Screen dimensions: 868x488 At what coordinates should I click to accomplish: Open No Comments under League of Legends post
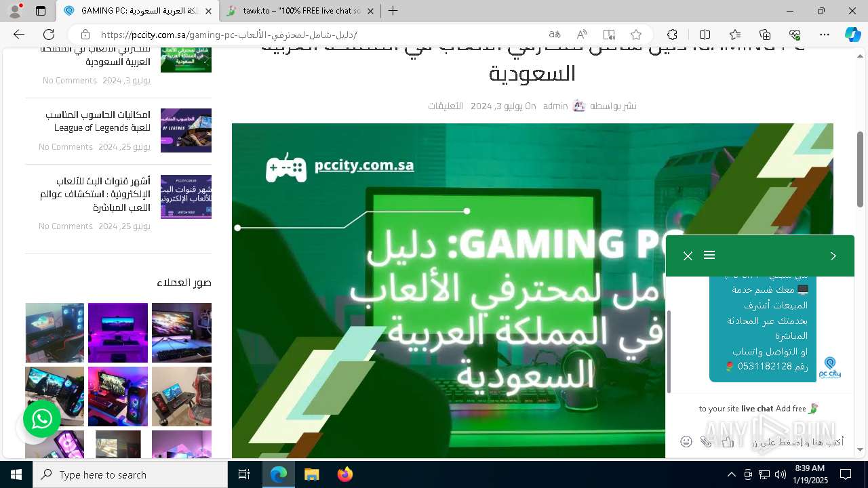(66, 147)
